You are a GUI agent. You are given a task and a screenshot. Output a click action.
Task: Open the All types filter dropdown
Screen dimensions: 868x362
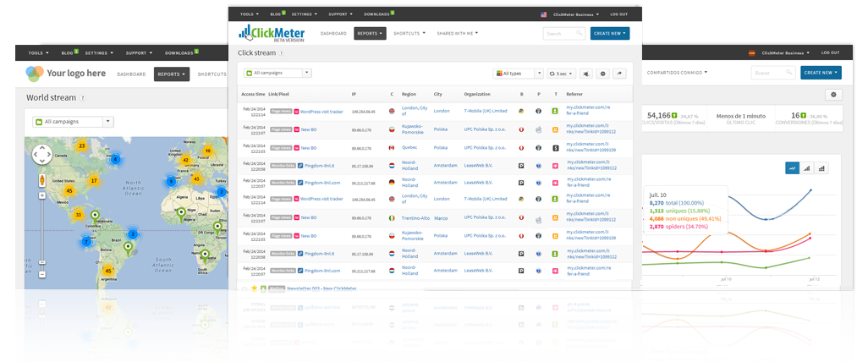518,74
